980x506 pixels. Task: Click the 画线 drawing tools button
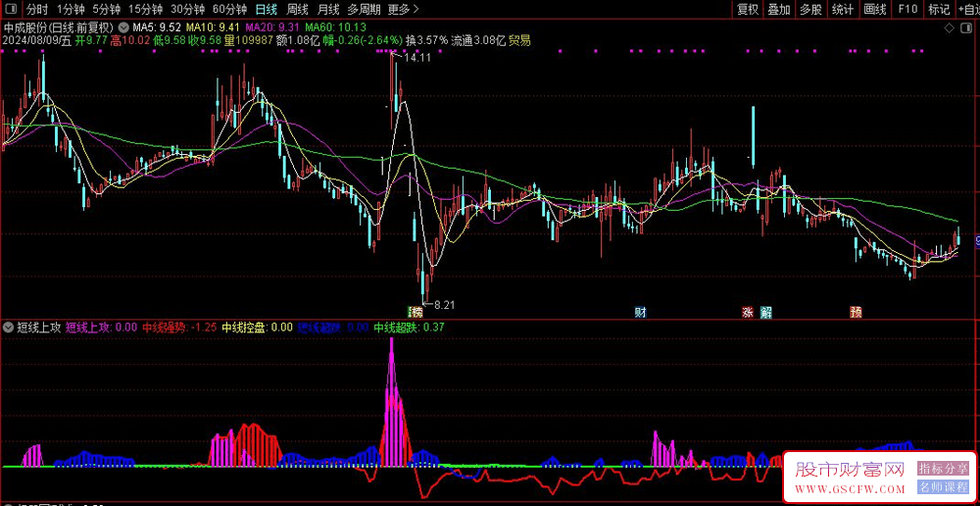tap(875, 9)
